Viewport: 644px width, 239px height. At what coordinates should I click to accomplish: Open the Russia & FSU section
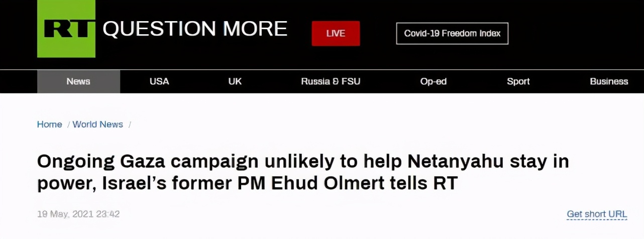pyautogui.click(x=331, y=81)
